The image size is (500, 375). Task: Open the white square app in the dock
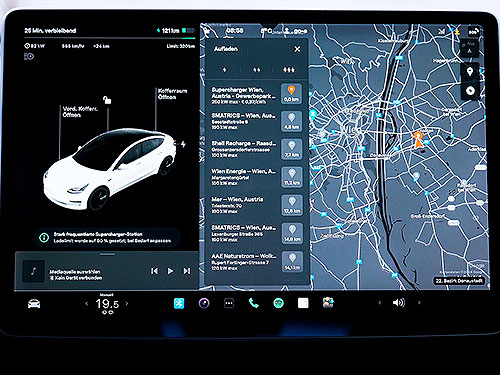click(303, 303)
